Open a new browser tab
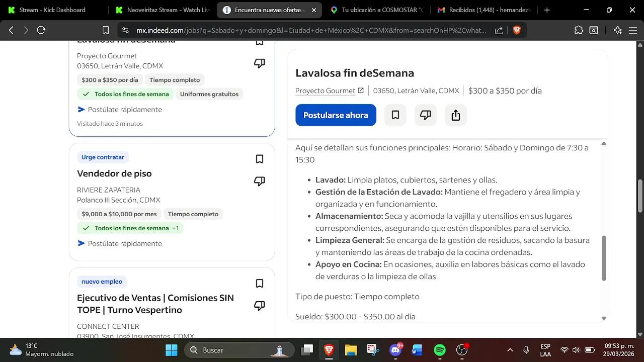Image resolution: width=644 pixels, height=362 pixels. (x=547, y=10)
